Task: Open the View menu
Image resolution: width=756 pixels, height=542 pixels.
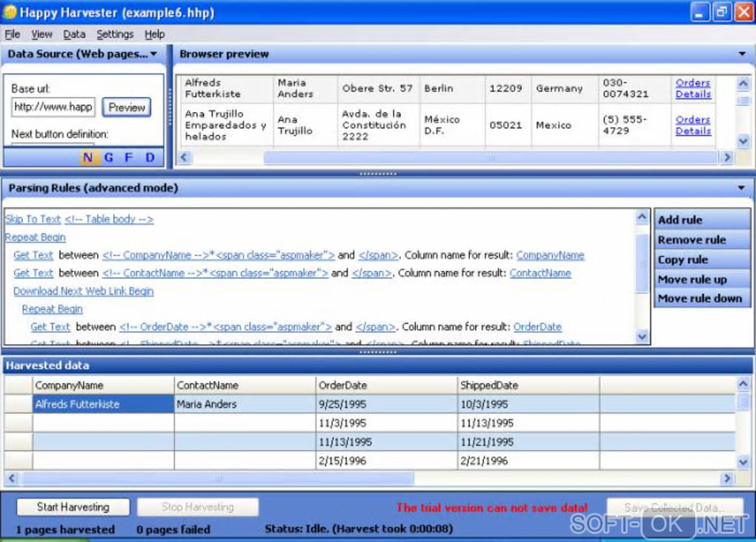Action: coord(42,34)
